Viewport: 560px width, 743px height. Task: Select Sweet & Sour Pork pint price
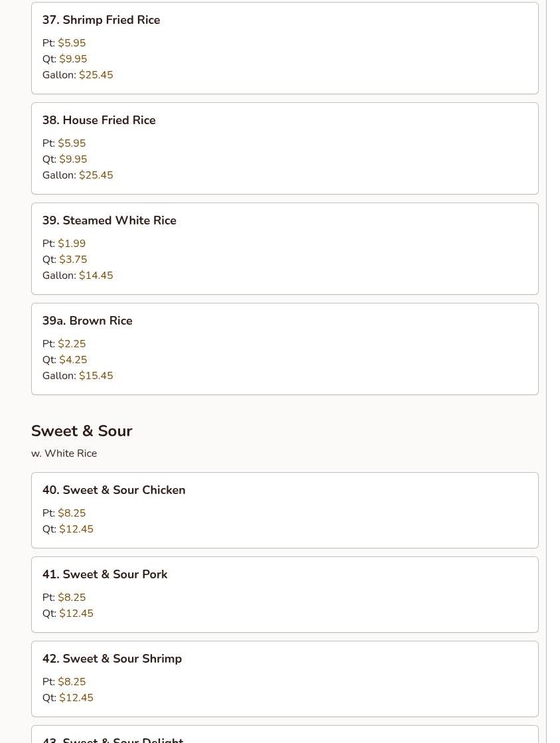click(x=72, y=598)
